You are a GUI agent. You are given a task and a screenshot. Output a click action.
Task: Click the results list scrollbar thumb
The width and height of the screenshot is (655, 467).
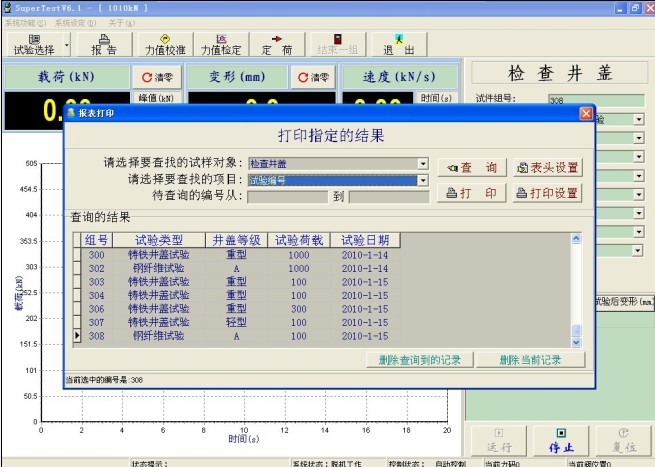coord(576,330)
